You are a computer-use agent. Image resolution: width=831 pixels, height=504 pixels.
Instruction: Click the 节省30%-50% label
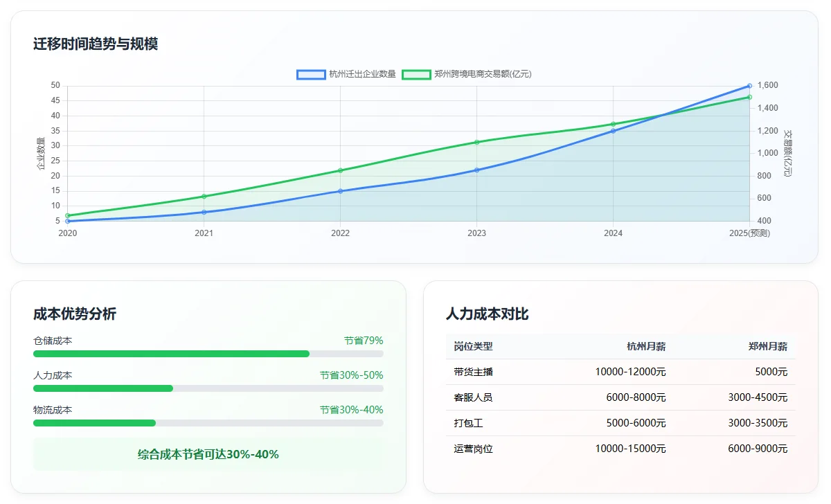click(x=351, y=375)
